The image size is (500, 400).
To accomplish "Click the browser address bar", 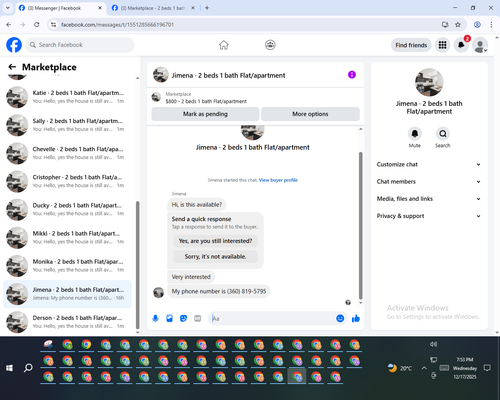I will click(247, 24).
